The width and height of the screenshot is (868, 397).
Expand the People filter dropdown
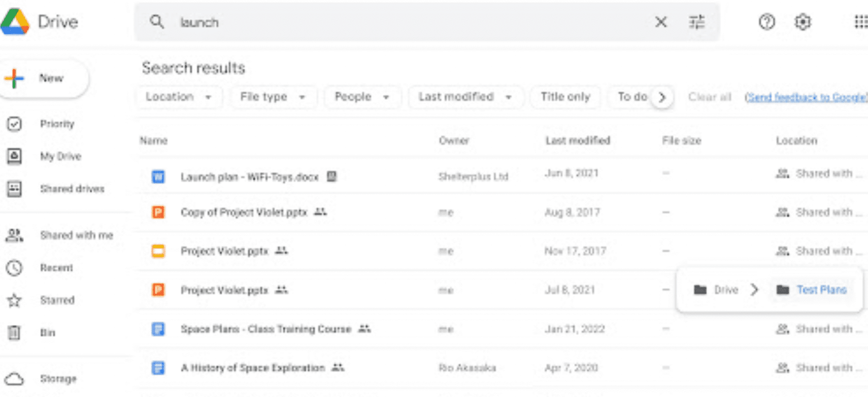click(x=362, y=97)
